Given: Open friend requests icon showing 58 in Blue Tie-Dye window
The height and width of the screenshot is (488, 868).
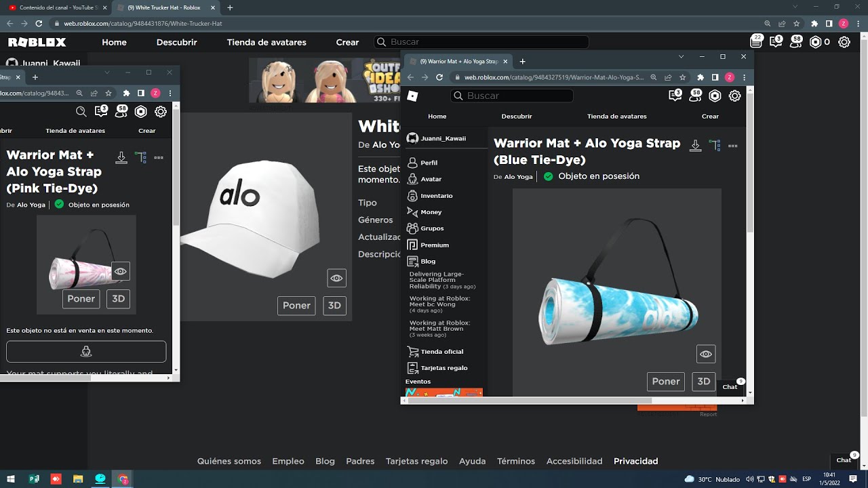Looking at the screenshot, I should click(695, 96).
